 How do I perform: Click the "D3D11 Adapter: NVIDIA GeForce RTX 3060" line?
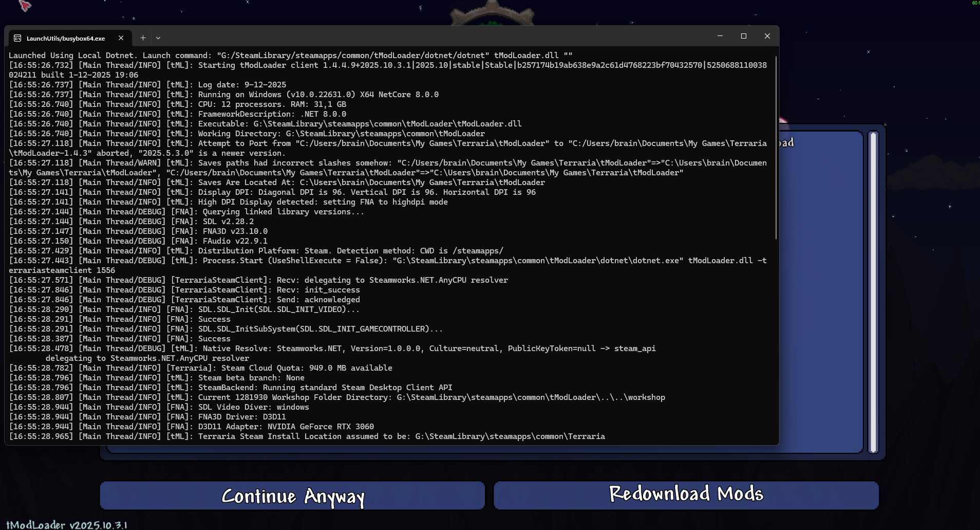(x=192, y=427)
